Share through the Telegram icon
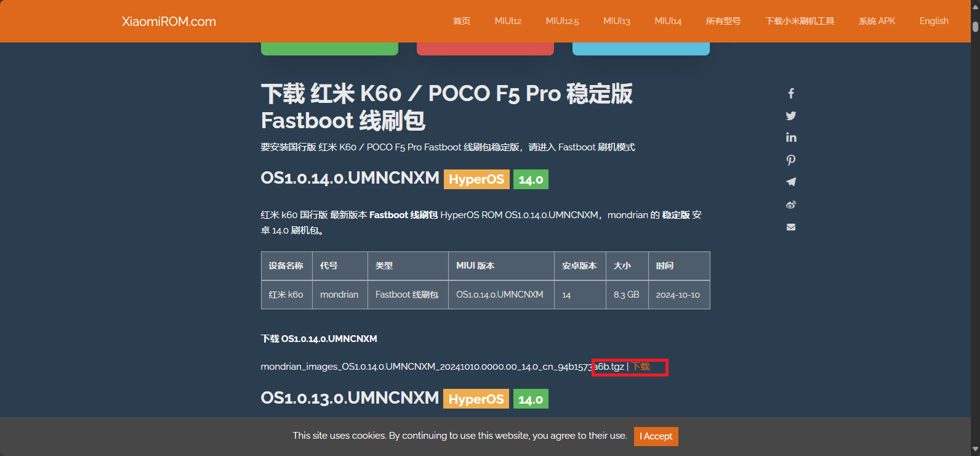Viewport: 980px width, 456px height. pos(791,182)
